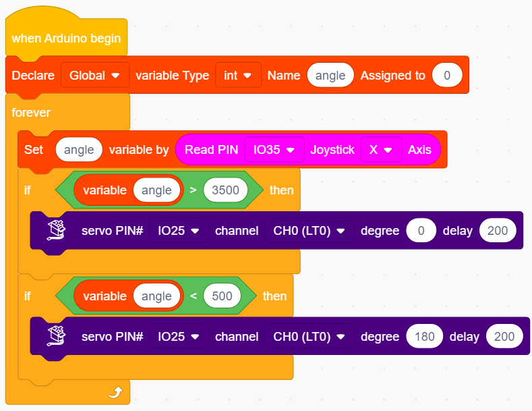Click the Assigned to value field containing 0
This screenshot has height=411, width=532.
click(447, 76)
